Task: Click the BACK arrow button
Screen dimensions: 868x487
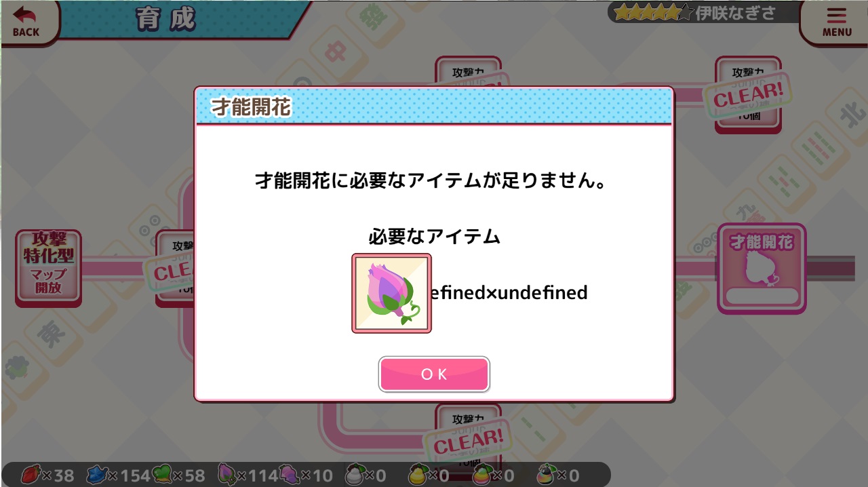Action: coord(26,22)
